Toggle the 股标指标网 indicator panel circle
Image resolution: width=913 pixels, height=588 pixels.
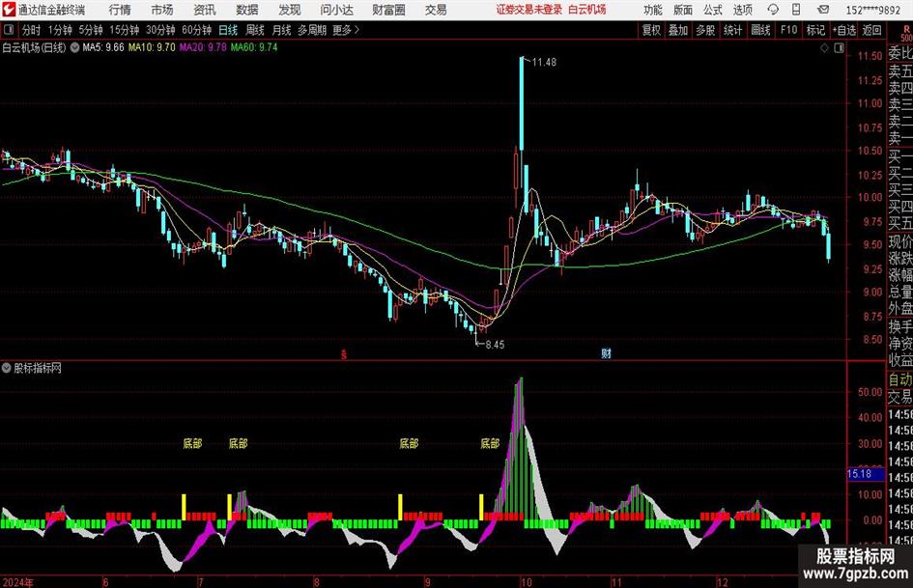click(7, 369)
